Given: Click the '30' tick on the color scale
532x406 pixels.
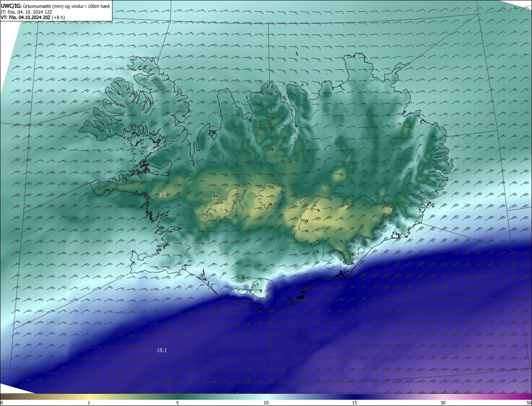Looking at the screenshot, I should pos(443,403).
